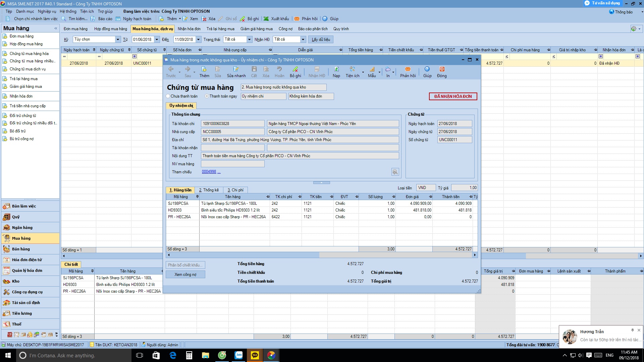The image size is (644, 362).
Task: Open the Từ date dropdown
Action: (157, 40)
